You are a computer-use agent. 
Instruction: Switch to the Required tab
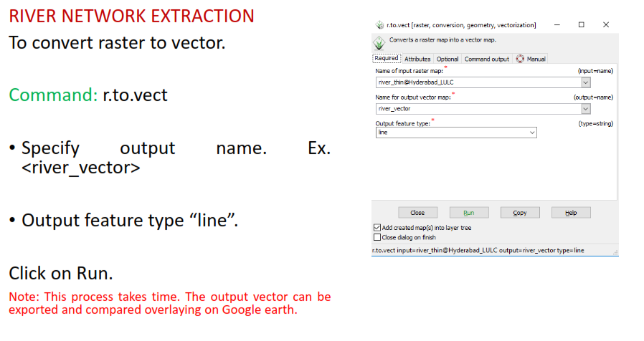(387, 59)
